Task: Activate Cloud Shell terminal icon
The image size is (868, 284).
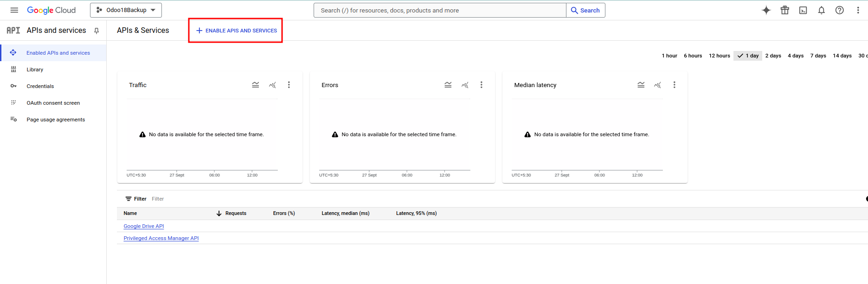Action: click(x=803, y=10)
